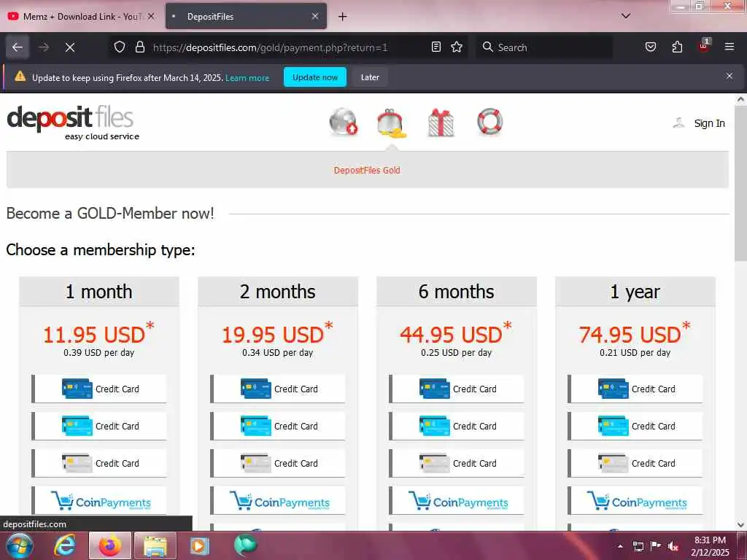Pay 1 year with CoinPayments
747x560 pixels.
pyautogui.click(x=635, y=501)
